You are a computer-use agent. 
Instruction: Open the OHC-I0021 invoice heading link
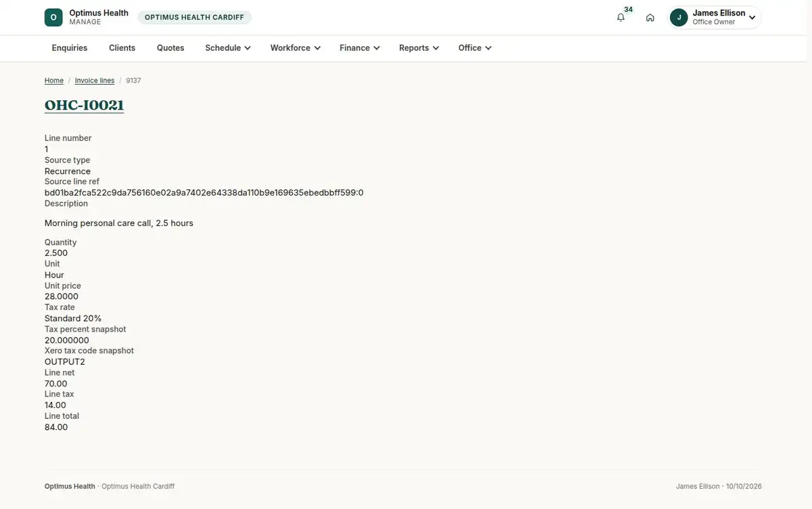[x=84, y=106]
